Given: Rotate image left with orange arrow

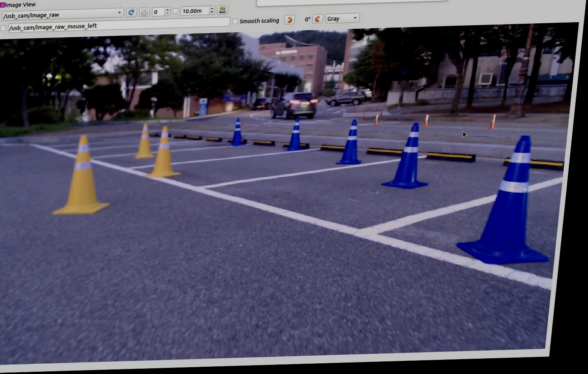Looking at the screenshot, I should pyautogui.click(x=290, y=20).
